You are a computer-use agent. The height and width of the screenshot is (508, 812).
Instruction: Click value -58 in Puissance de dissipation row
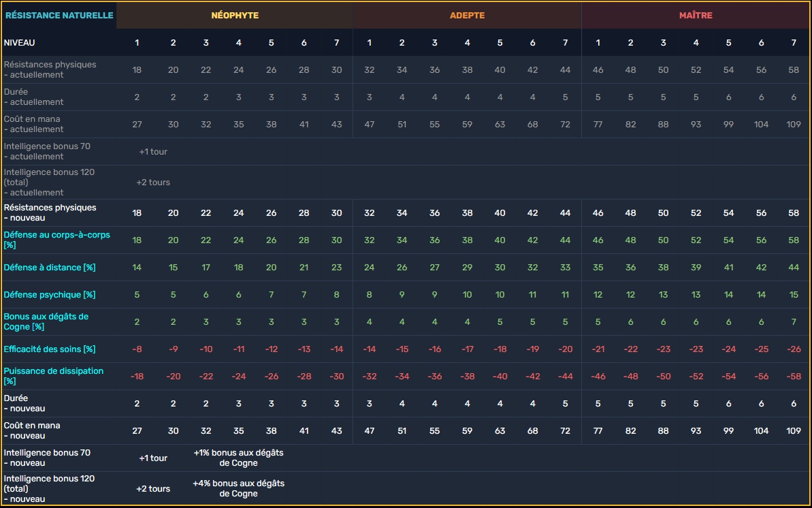(794, 377)
